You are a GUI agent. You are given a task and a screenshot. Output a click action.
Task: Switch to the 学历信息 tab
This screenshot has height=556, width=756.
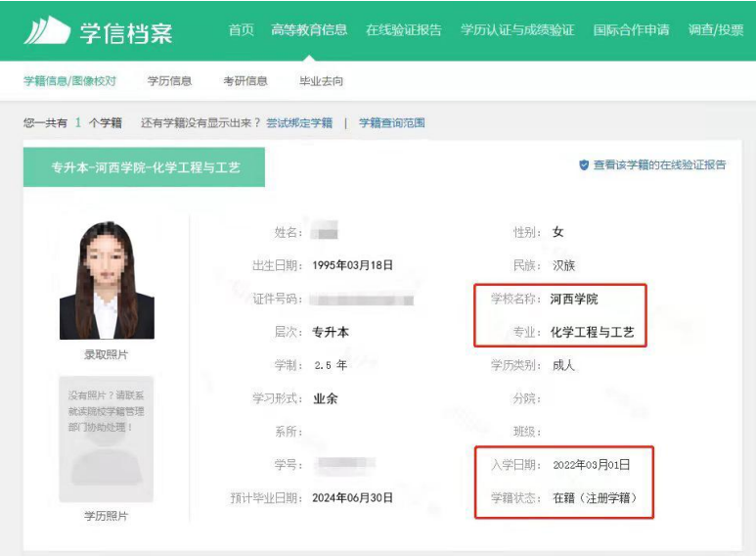[x=169, y=81]
